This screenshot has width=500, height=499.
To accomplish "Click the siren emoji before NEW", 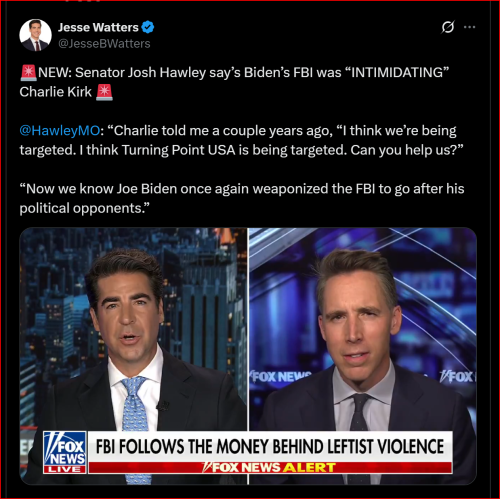I will [28, 73].
